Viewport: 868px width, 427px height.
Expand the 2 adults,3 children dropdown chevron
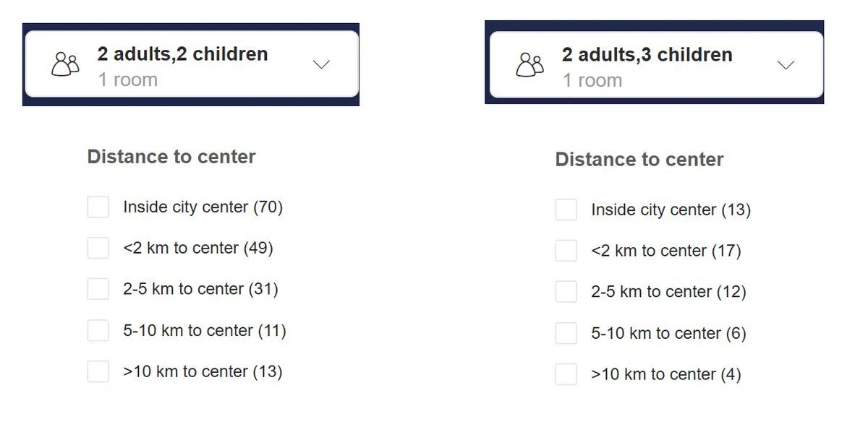click(786, 65)
